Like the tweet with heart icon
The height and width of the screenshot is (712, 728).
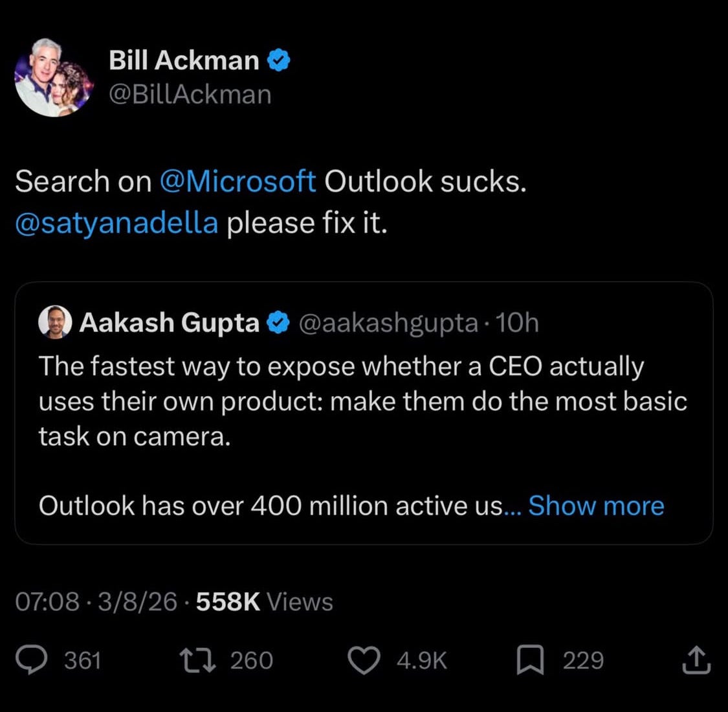point(364,660)
